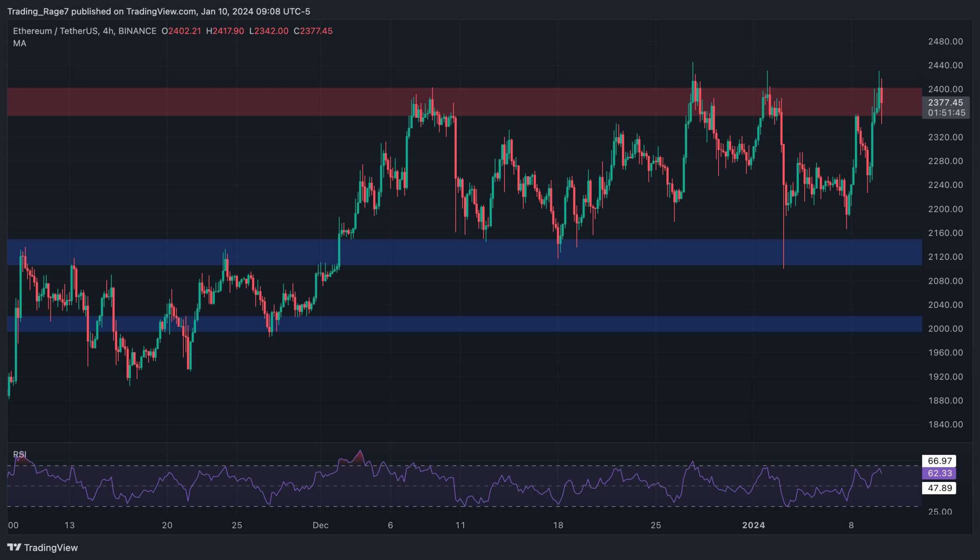
Task: Expand the RSI upper band value 66.97
Action: tap(939, 461)
